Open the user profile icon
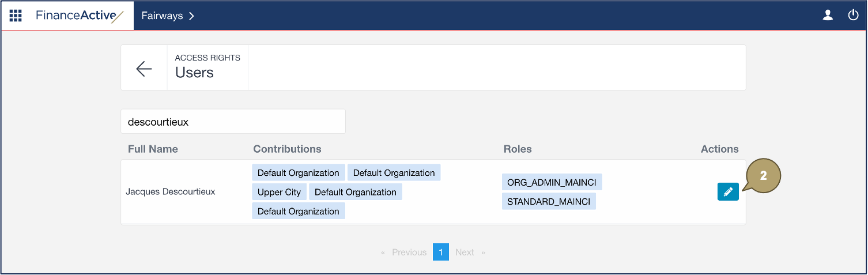This screenshot has width=868, height=275. point(828,16)
